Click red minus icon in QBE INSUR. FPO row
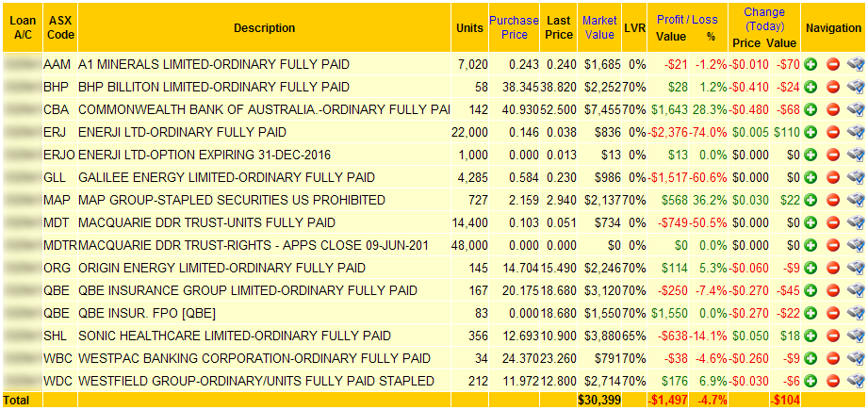The width and height of the screenshot is (868, 410). click(833, 314)
